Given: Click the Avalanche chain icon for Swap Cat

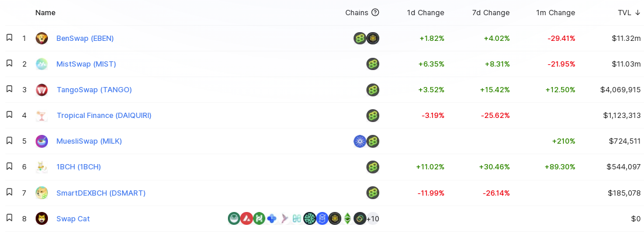Looking at the screenshot, I should [247, 218].
